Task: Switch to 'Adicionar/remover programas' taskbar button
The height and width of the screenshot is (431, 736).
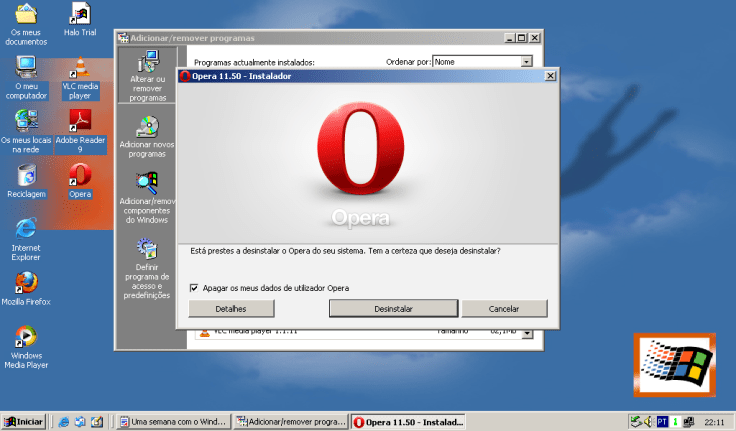Action: pyautogui.click(x=290, y=422)
